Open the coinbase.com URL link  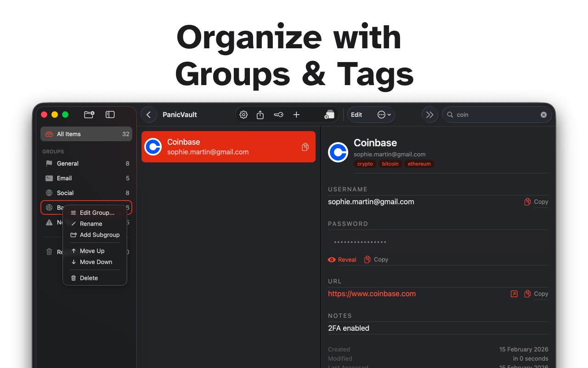372,293
